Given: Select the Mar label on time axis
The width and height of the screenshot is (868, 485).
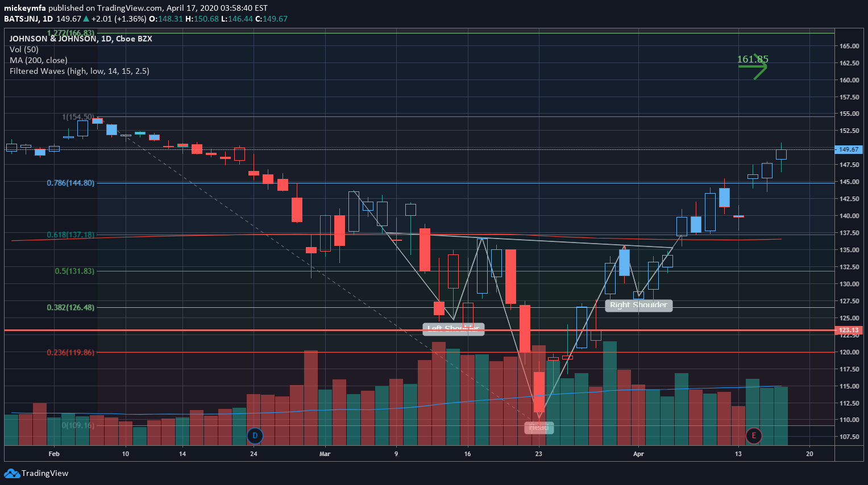Looking at the screenshot, I should coord(325,454).
